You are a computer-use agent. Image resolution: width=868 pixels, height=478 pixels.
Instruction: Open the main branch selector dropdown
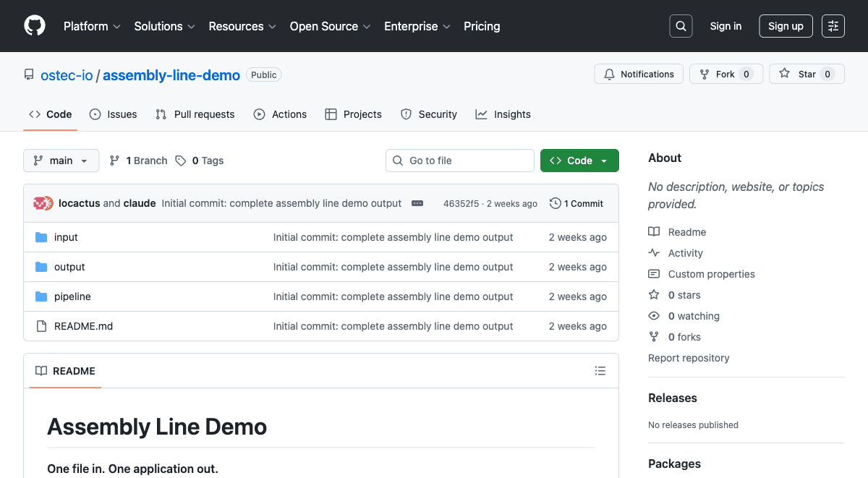[x=61, y=161]
